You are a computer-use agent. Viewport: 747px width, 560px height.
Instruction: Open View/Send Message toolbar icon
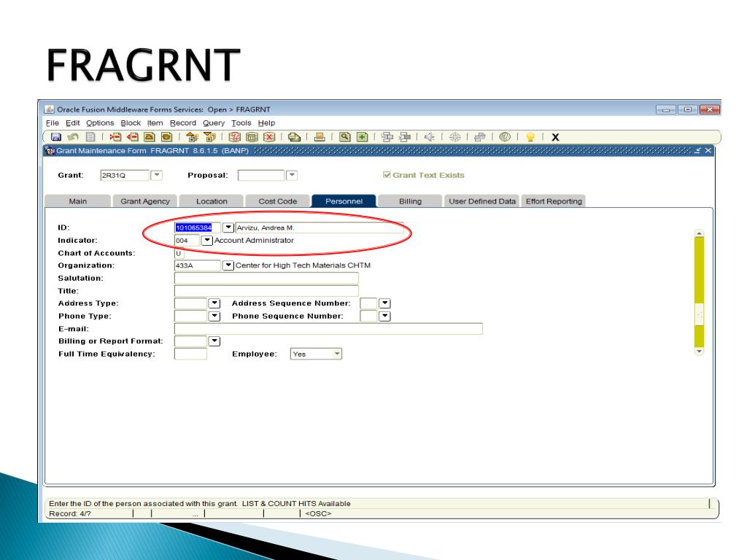pyautogui.click(x=295, y=137)
